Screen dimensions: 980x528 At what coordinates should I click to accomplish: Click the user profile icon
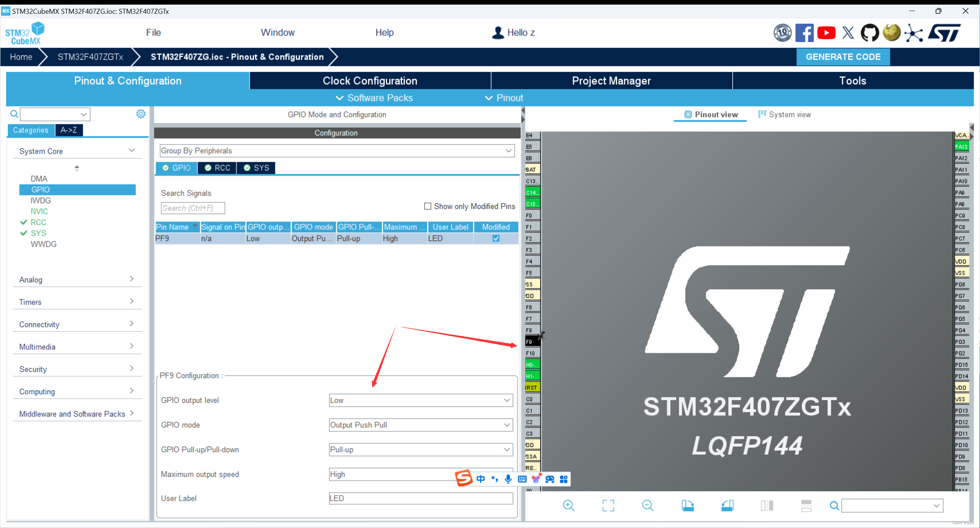[497, 33]
